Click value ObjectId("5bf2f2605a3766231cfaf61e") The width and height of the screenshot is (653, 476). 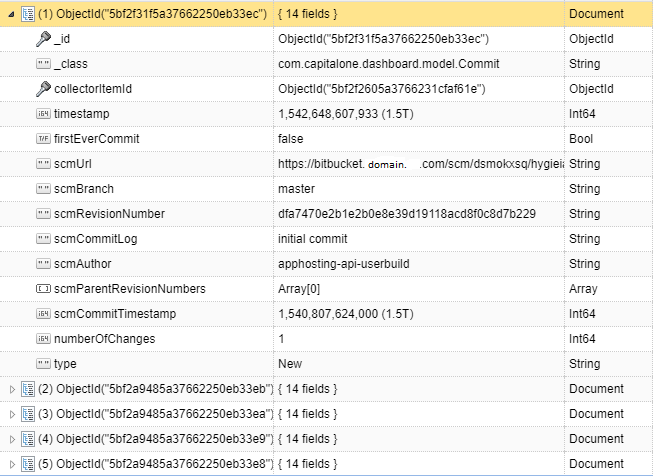pos(382,89)
